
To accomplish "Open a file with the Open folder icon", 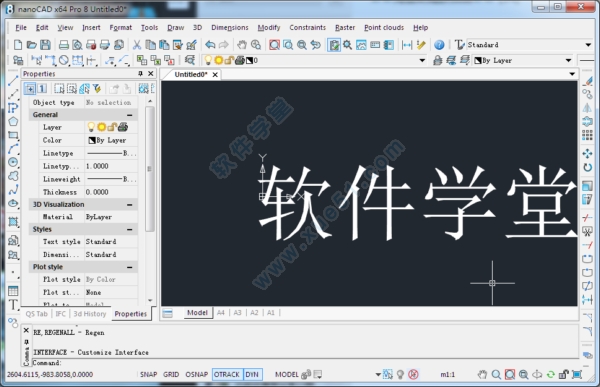I will (x=32, y=45).
